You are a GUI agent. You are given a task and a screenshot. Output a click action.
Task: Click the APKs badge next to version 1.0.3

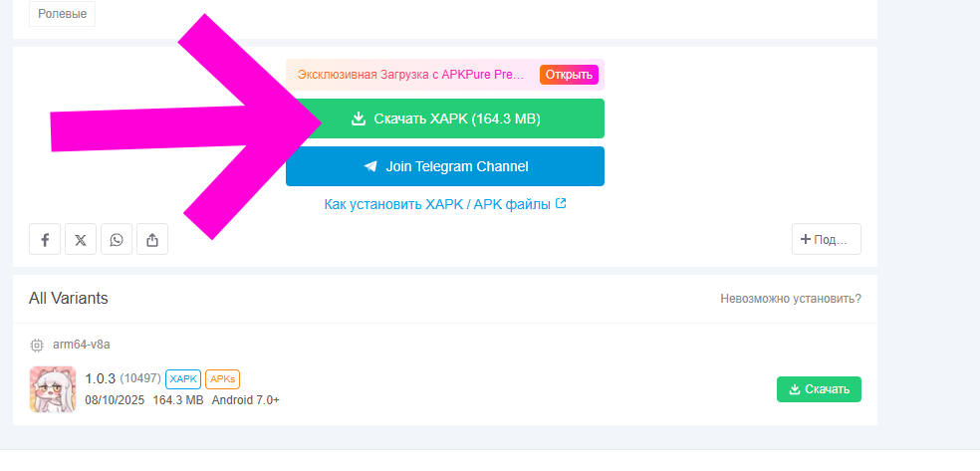coord(222,378)
